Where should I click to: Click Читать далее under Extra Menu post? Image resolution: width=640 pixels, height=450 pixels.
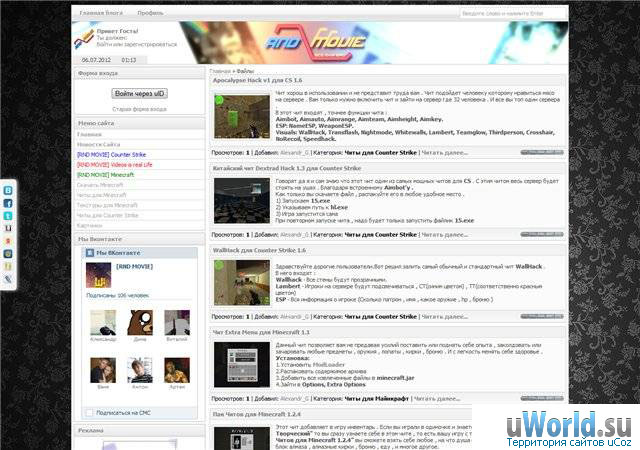[437, 399]
